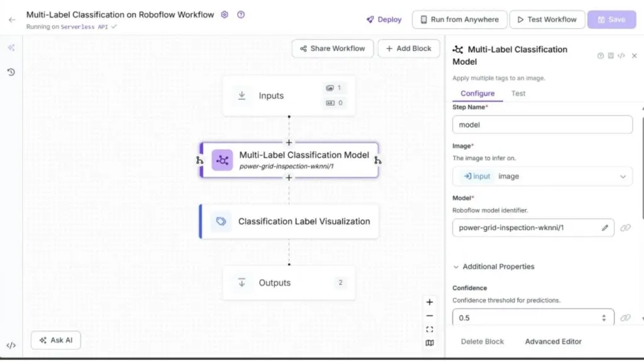Image resolution: width=644 pixels, height=362 pixels.
Task: Fit the workflow view to screen
Action: point(430,329)
